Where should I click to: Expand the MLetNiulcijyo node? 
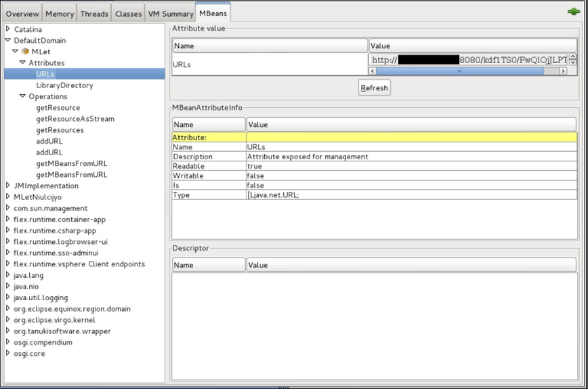coord(8,197)
